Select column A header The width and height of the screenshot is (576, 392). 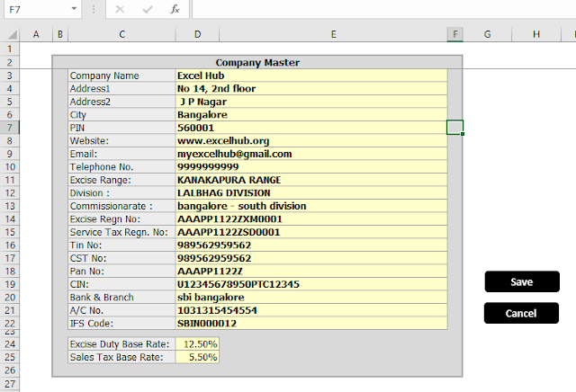click(x=36, y=34)
